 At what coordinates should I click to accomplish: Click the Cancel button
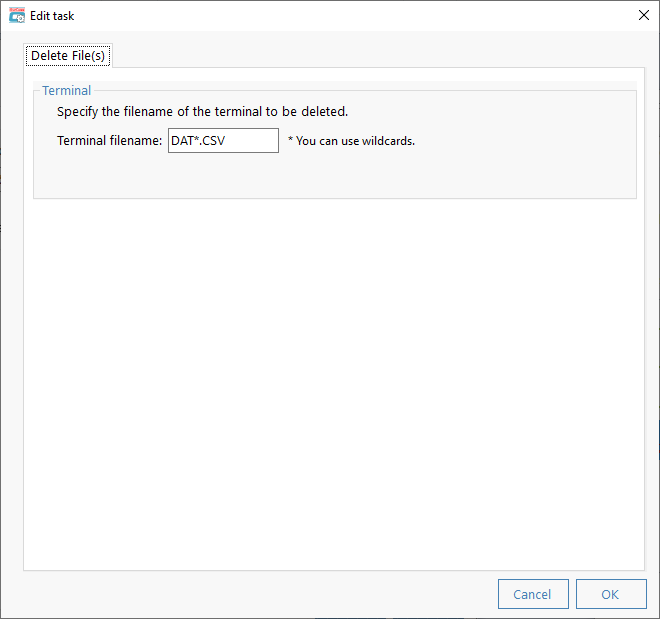click(x=533, y=594)
